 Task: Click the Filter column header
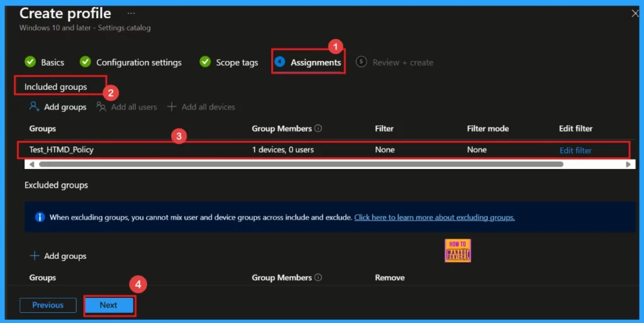click(x=384, y=128)
